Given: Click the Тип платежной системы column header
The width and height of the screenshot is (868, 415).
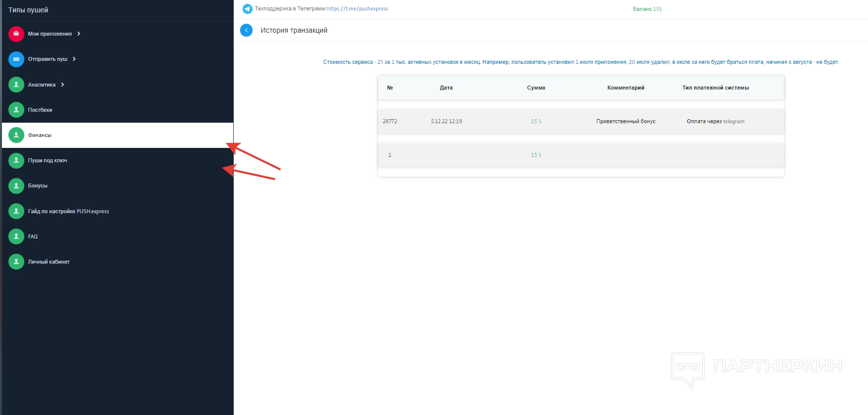Looking at the screenshot, I should click(715, 88).
